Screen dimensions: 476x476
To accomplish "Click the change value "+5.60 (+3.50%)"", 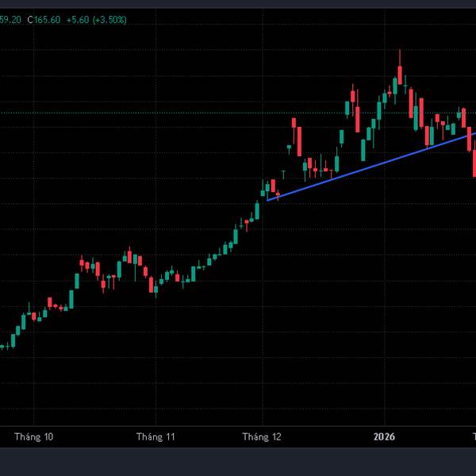I will pyautogui.click(x=97, y=20).
